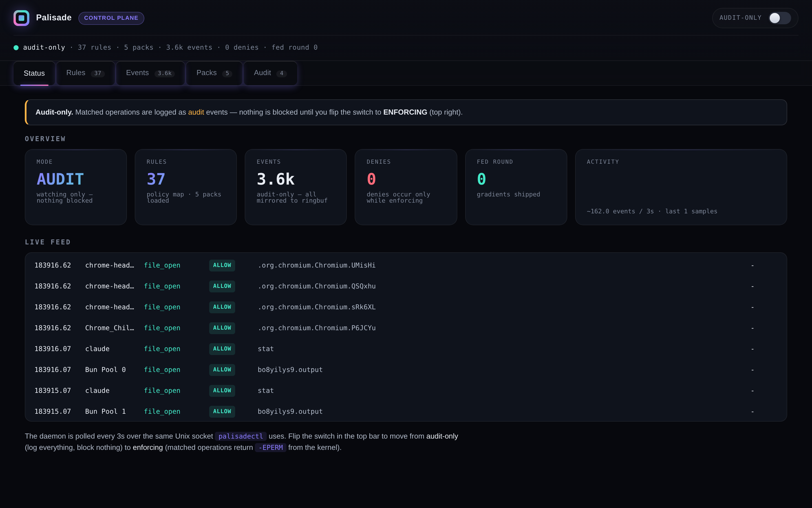Click the Bun Pool 1 process name
812x508 pixels.
pos(105,411)
